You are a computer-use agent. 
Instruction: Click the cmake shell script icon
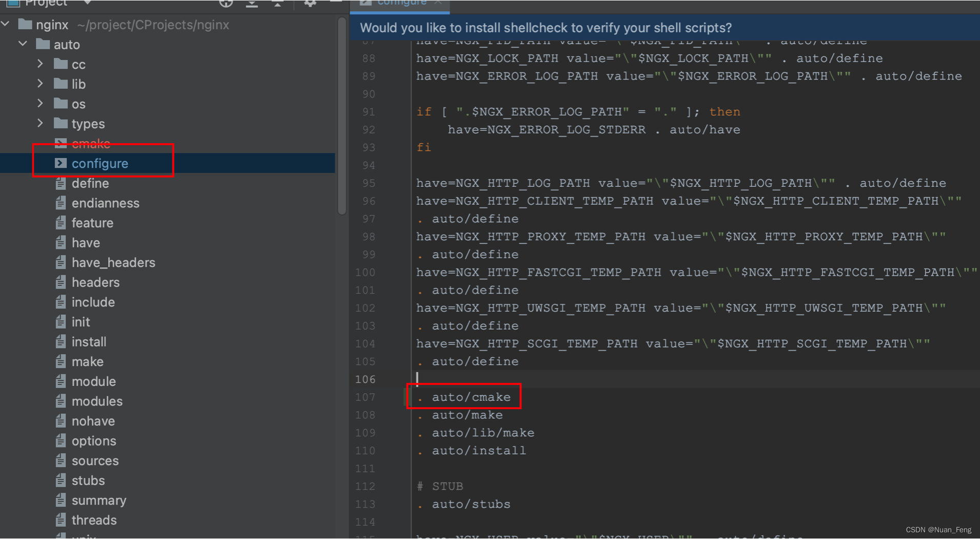click(x=61, y=143)
